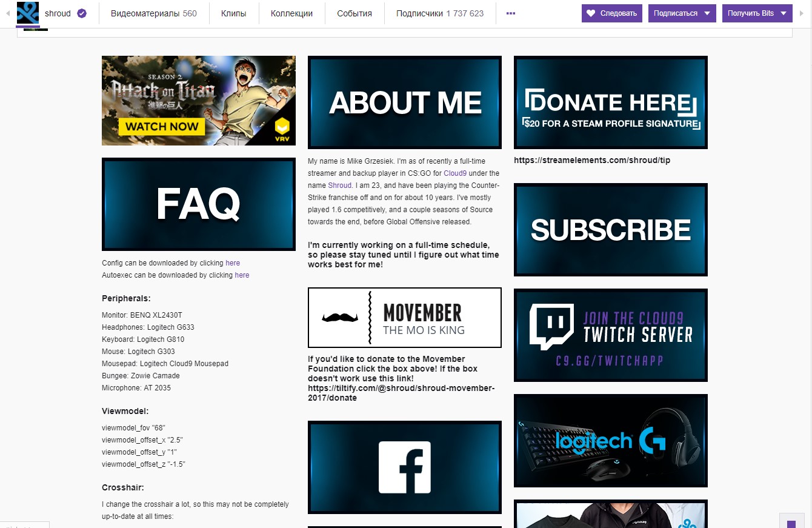Open the Коллекции tab
Screen dimensions: 812x528
pos(291,13)
